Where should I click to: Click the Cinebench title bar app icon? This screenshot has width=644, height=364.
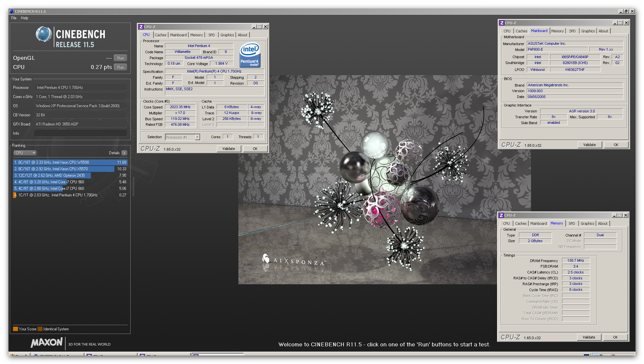coord(12,11)
